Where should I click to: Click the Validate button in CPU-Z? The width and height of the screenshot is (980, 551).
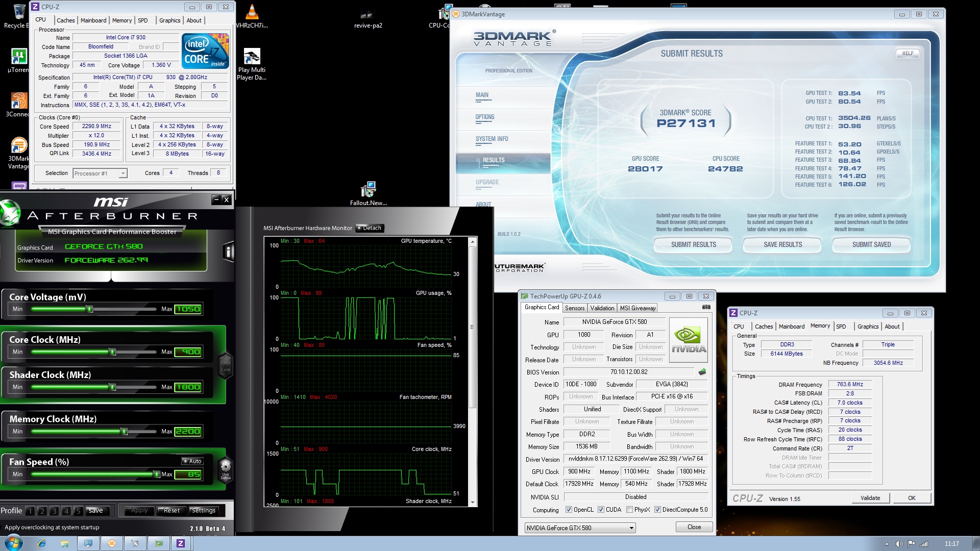pyautogui.click(x=870, y=498)
